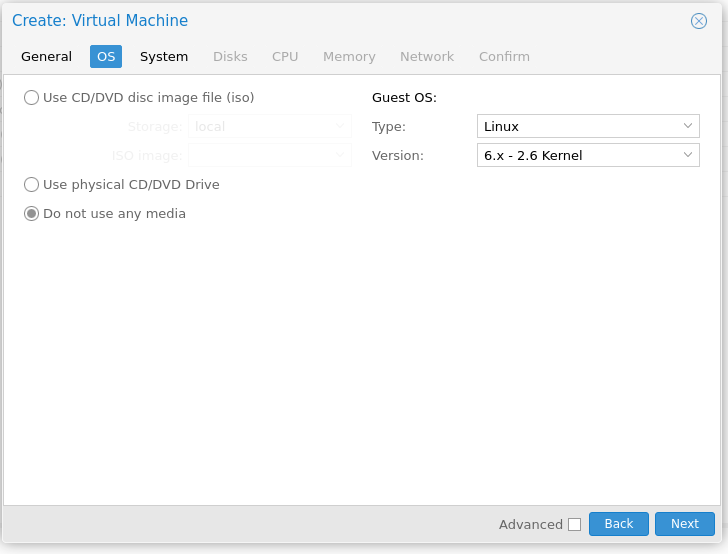This screenshot has width=728, height=554.
Task: Go to the Confirm tab
Action: point(504,57)
